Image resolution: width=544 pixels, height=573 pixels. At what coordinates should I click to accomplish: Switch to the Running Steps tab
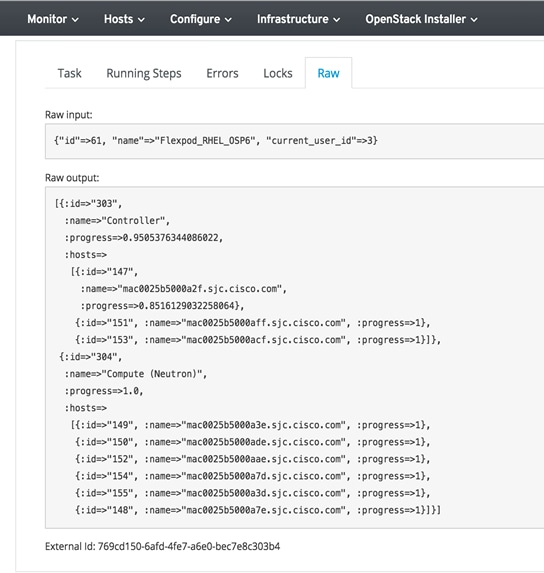(144, 73)
